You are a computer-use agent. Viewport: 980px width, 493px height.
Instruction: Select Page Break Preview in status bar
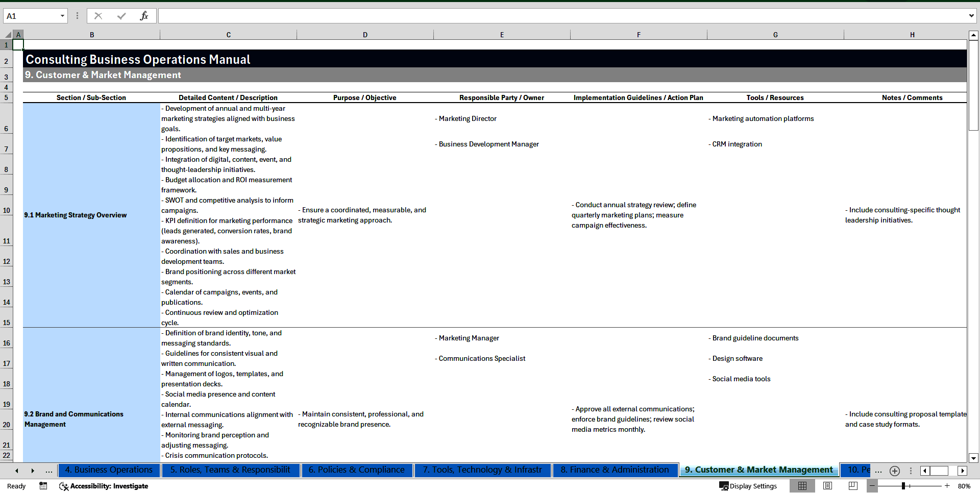click(x=853, y=486)
